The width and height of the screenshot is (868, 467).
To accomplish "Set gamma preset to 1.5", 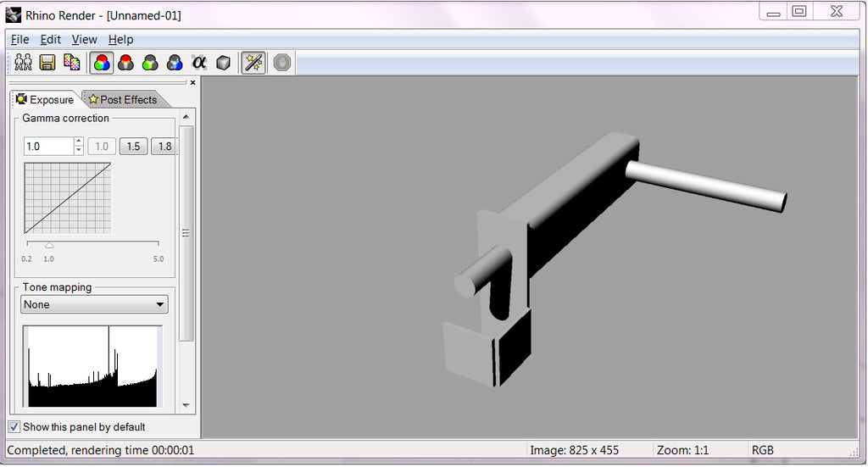I will pyautogui.click(x=133, y=147).
